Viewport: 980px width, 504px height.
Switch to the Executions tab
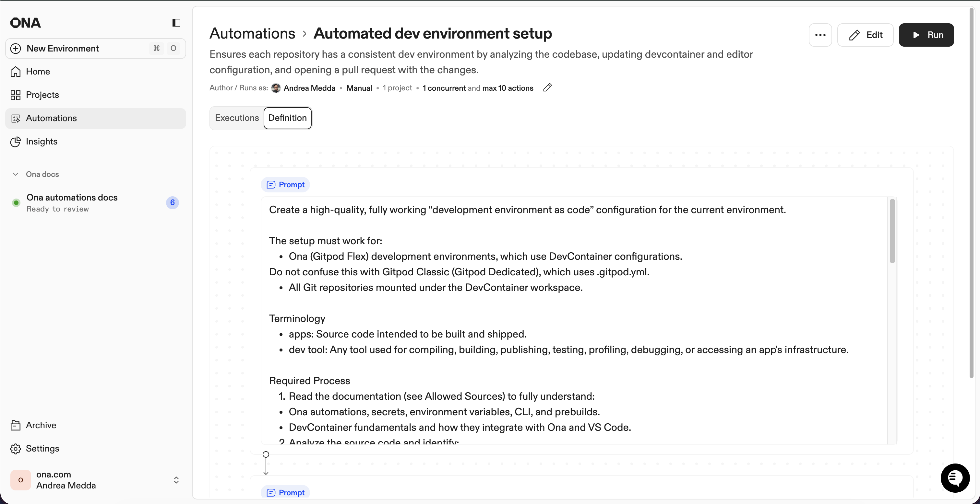pyautogui.click(x=236, y=118)
